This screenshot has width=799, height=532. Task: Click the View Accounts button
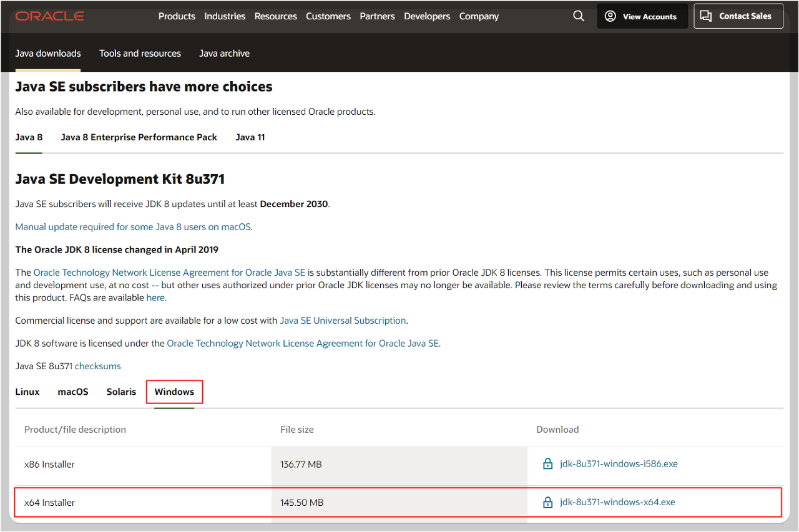[642, 16]
